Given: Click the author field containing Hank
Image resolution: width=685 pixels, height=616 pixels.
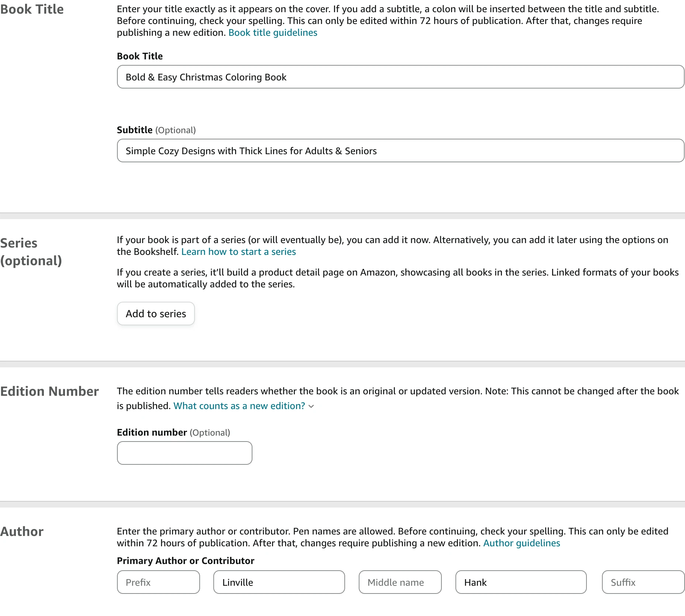Looking at the screenshot, I should pos(521,582).
